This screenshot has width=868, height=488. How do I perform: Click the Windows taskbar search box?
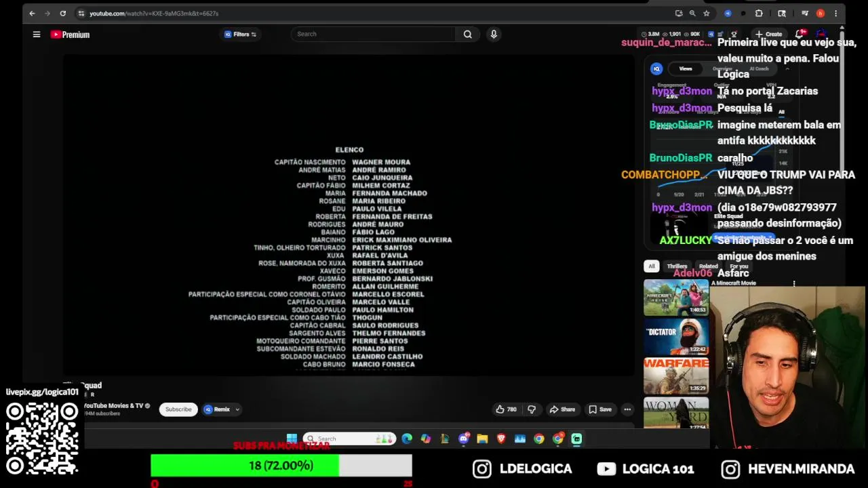[350, 439]
